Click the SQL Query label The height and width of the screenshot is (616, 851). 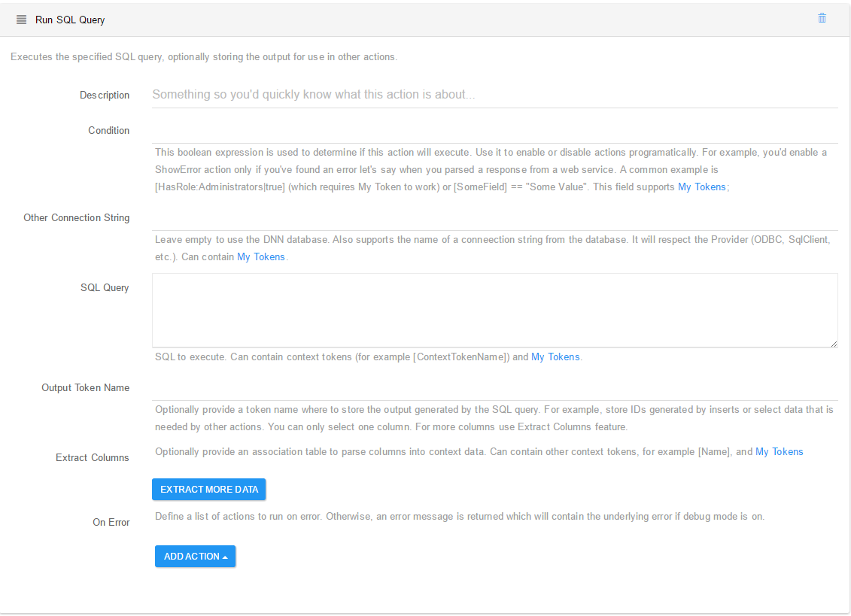pos(105,287)
